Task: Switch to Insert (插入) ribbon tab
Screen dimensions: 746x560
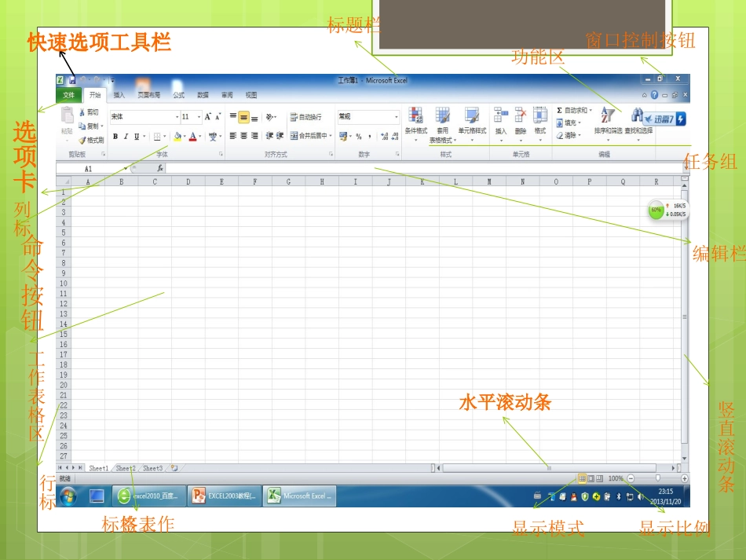Action: (119, 95)
